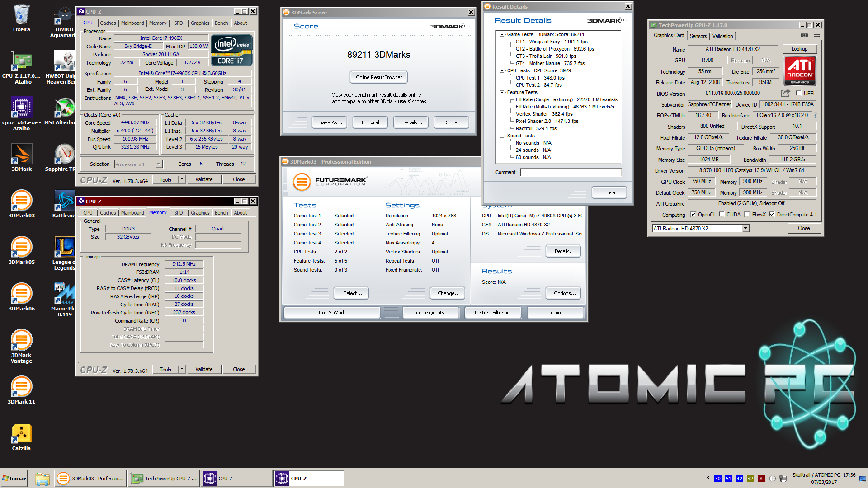Click the taskbar volume speaker icon

(x=772, y=479)
